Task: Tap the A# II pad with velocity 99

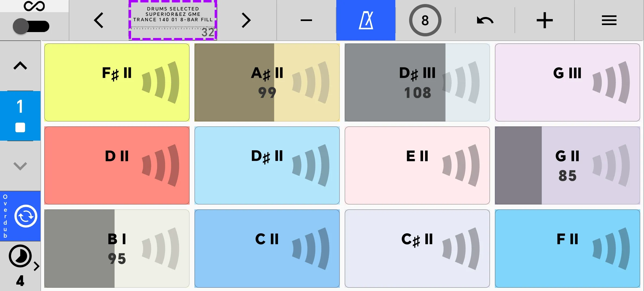Action: 267,82
